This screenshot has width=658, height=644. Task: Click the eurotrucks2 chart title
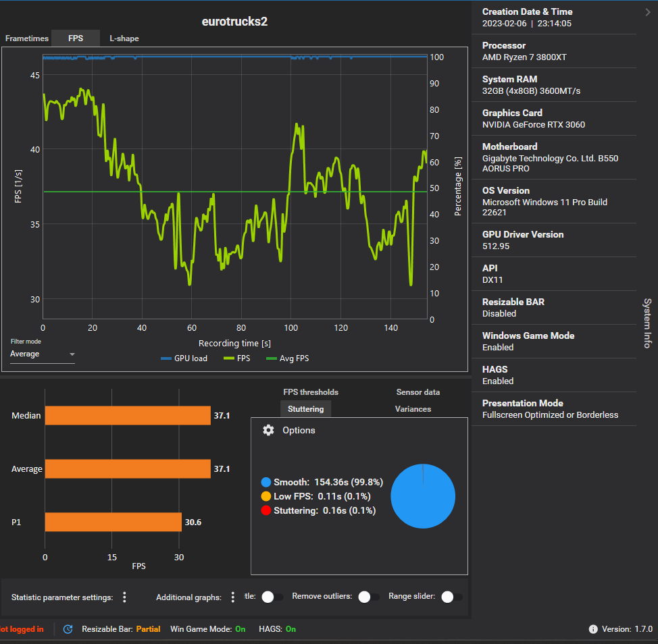pyautogui.click(x=234, y=22)
